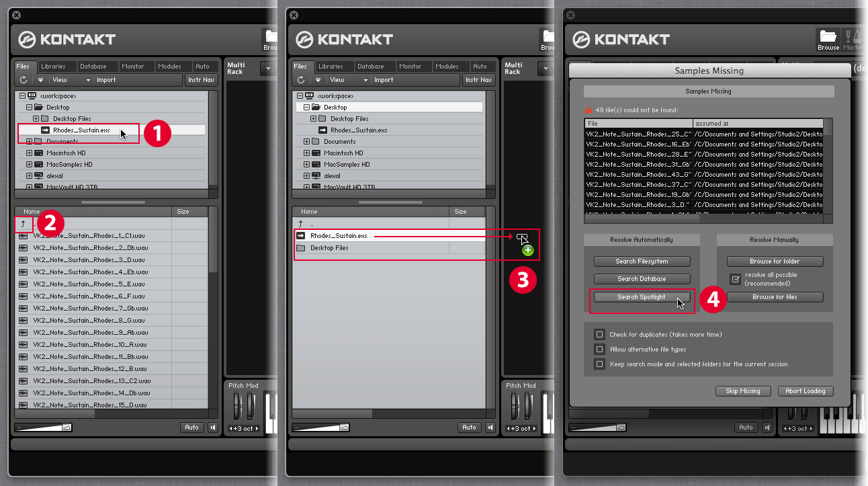868x486 pixels.
Task: Click the Abort Loading button
Action: 806,391
